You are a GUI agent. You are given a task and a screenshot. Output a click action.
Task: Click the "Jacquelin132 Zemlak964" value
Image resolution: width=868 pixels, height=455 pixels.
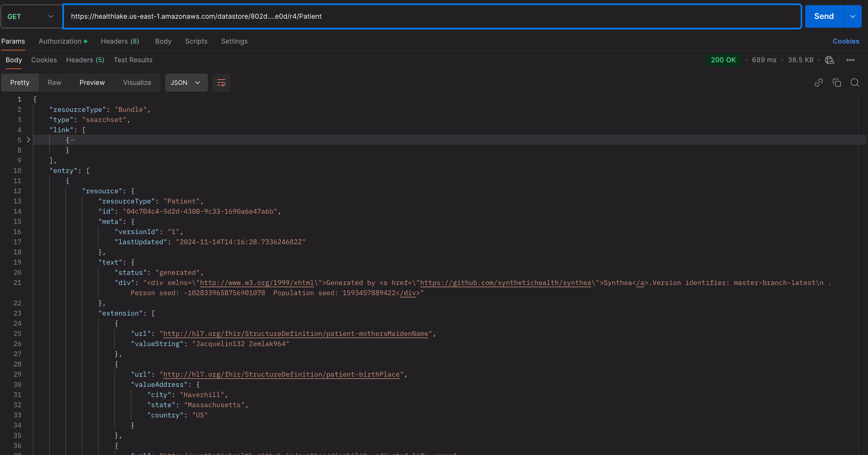[241, 344]
